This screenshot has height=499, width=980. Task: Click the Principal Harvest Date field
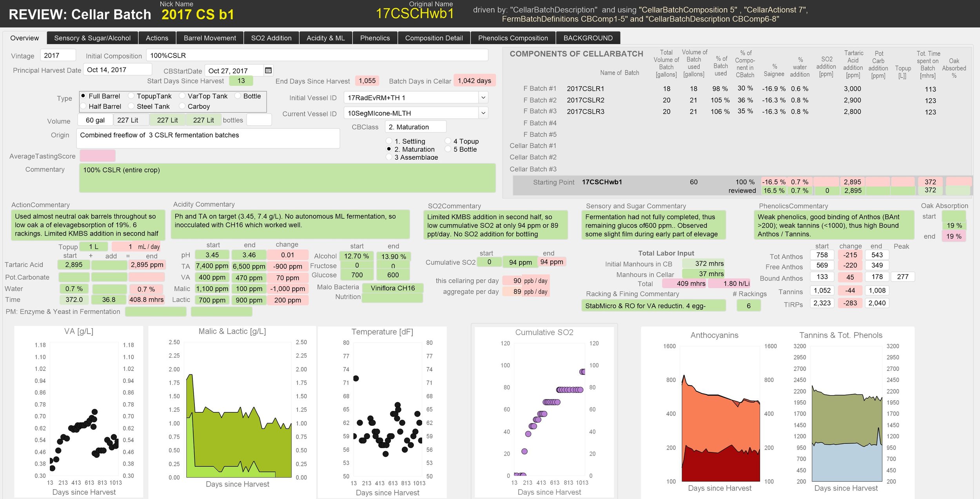(x=118, y=70)
